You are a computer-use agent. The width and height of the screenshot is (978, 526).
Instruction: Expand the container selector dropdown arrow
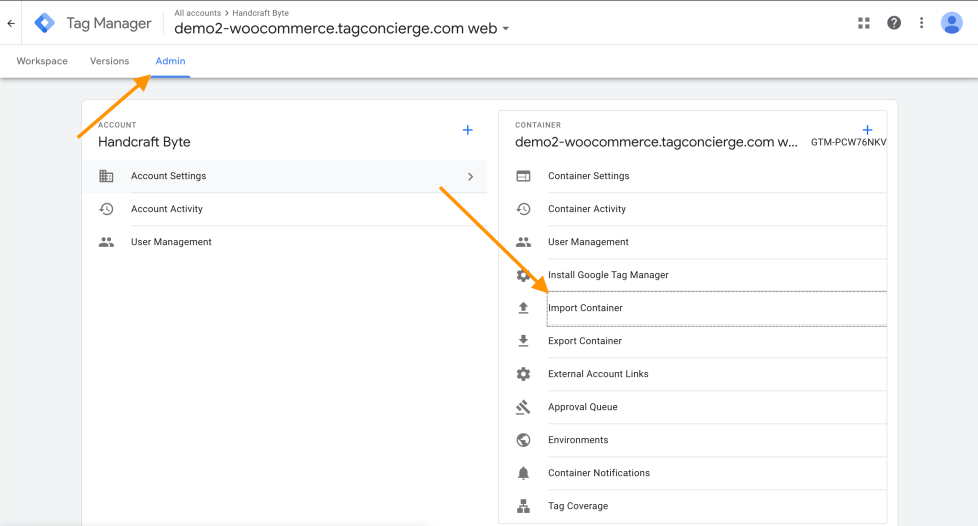pyautogui.click(x=506, y=29)
